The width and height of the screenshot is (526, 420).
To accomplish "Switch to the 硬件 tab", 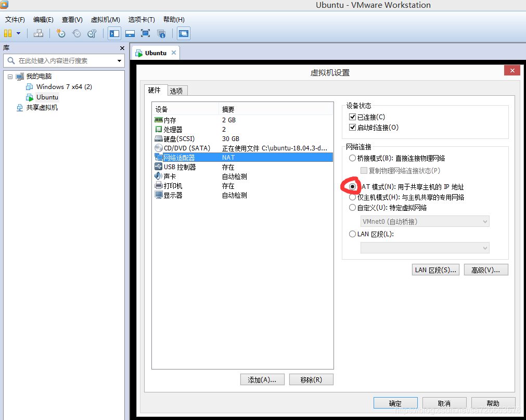I will (x=155, y=90).
